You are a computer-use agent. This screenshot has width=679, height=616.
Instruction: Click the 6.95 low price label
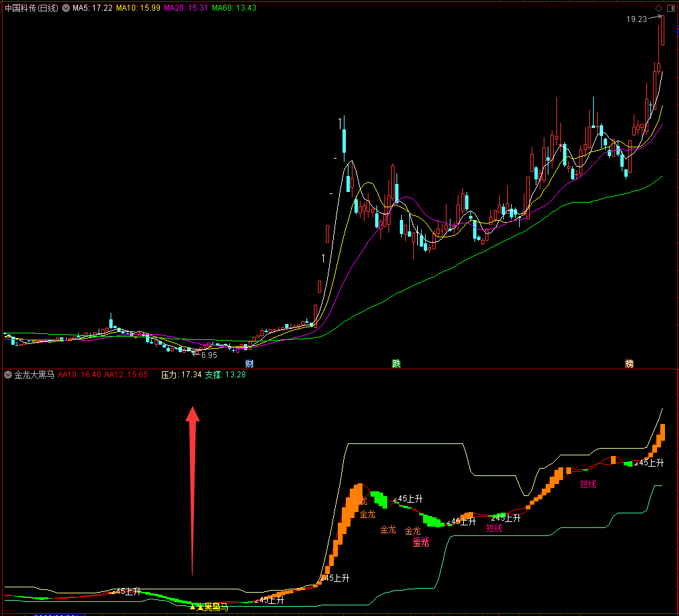pyautogui.click(x=209, y=355)
